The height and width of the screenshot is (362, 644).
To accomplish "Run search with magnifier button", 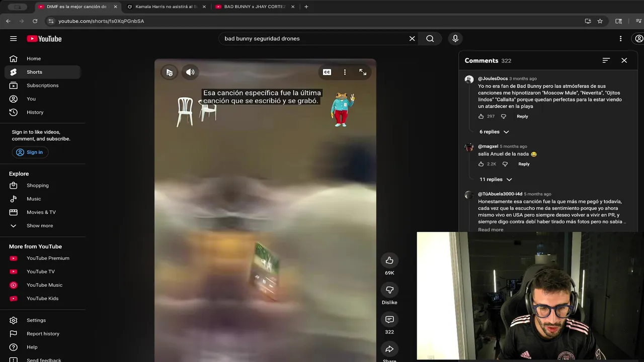I will click(430, 39).
